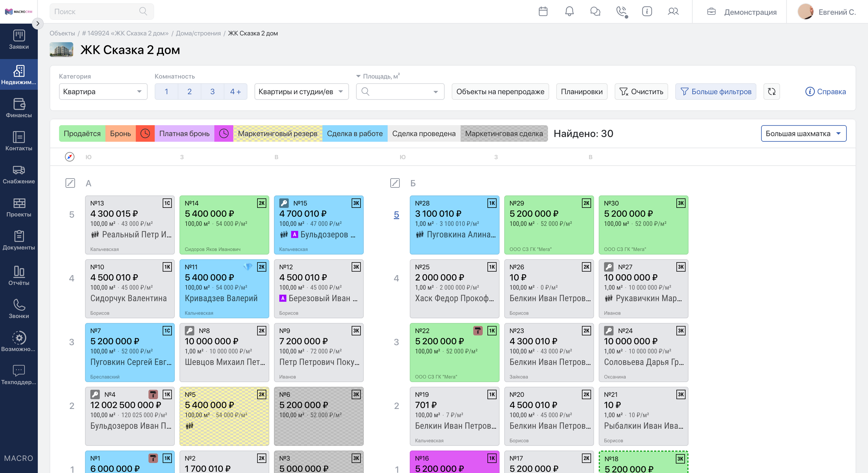Click the refresh icon button

[x=772, y=92]
